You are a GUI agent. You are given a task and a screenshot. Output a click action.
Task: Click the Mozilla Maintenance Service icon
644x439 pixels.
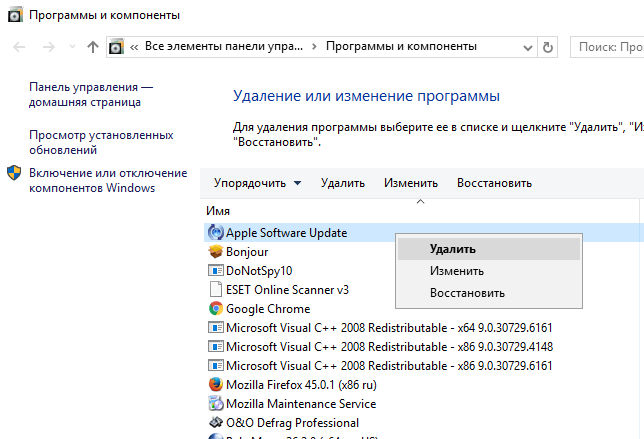click(216, 403)
